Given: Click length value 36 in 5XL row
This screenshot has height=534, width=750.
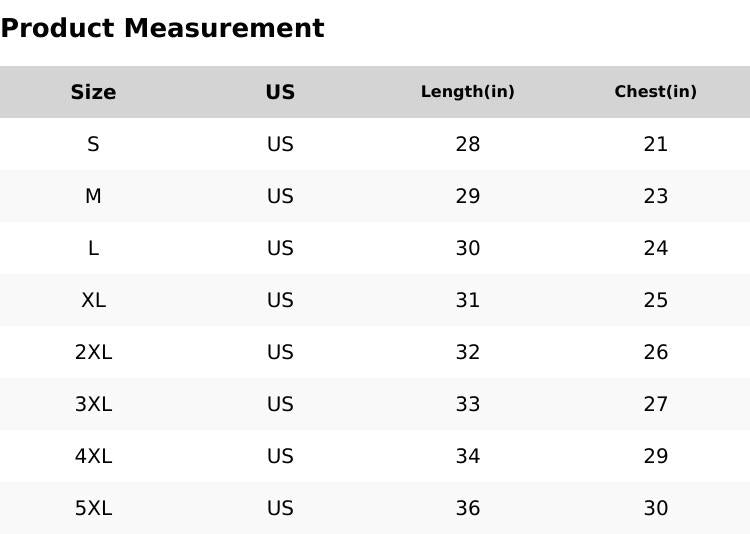Looking at the screenshot, I should pyautogui.click(x=467, y=508).
